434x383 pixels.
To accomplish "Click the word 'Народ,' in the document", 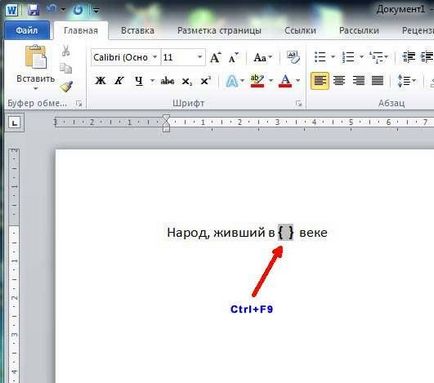I will click(x=189, y=233).
